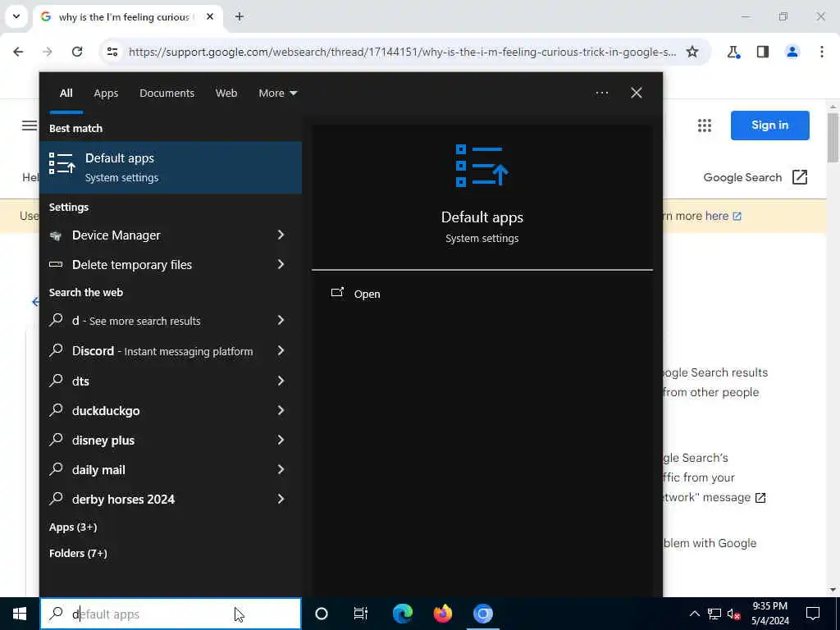Expand the duckduckgo suggestion arrow
The height and width of the screenshot is (630, 840).
(x=281, y=410)
